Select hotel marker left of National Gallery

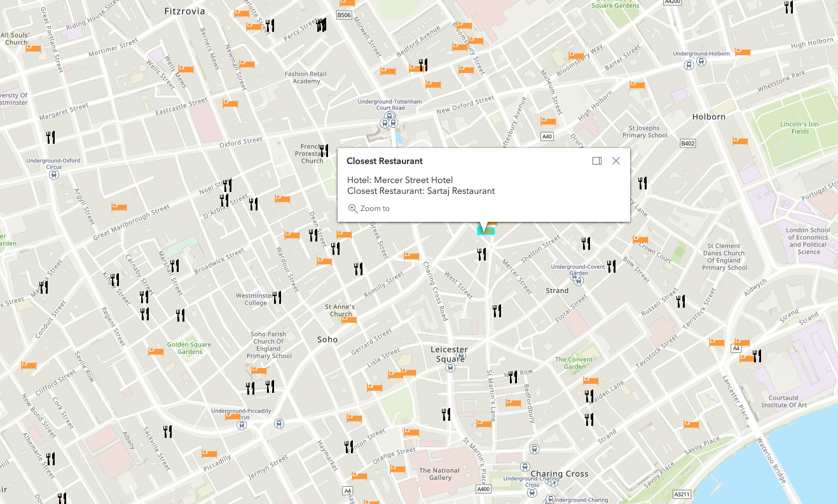[x=397, y=469]
